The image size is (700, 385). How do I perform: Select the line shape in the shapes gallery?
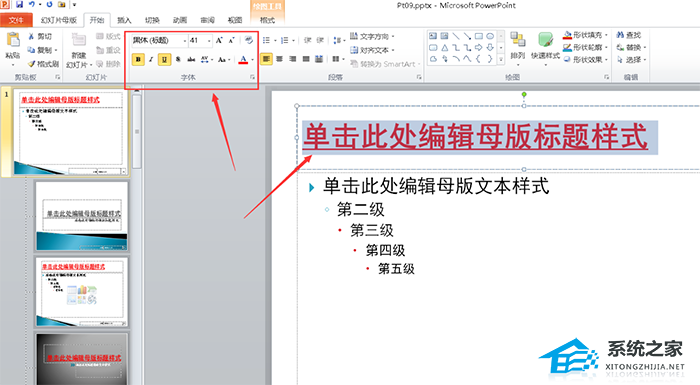(x=456, y=36)
